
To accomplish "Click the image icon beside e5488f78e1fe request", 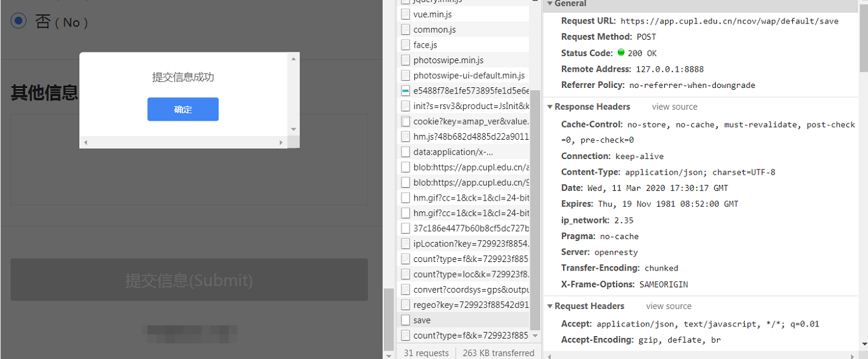I will [x=406, y=91].
